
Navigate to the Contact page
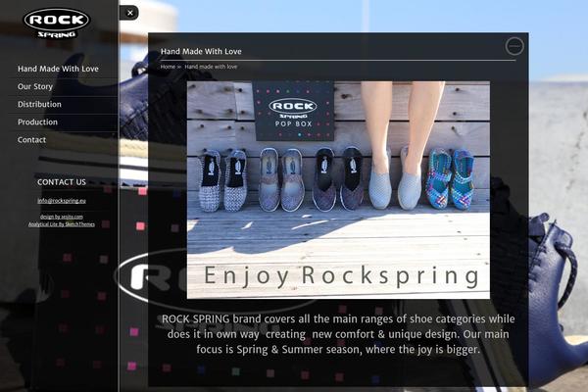pos(32,139)
